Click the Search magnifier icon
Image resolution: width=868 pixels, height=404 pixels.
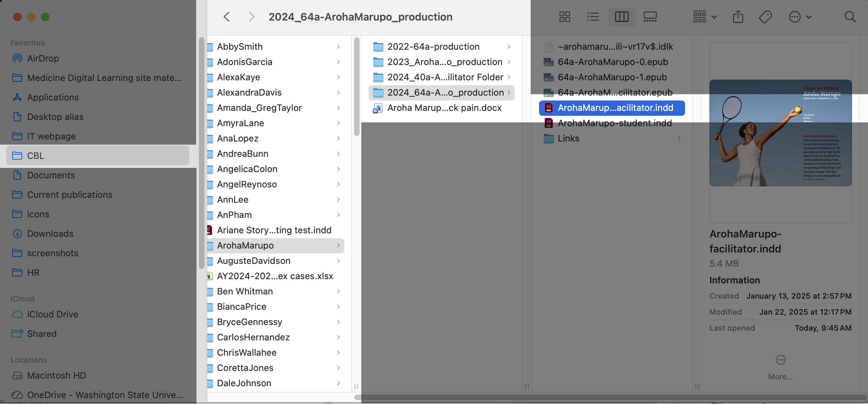pos(850,17)
